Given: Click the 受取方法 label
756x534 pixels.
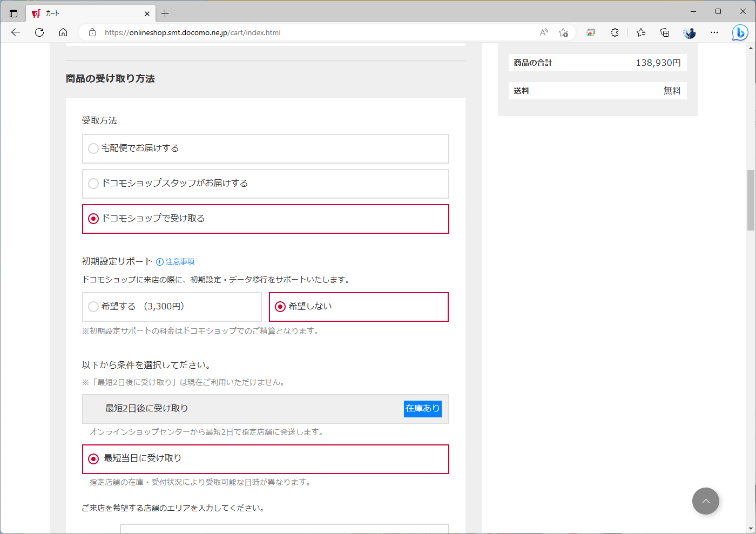Looking at the screenshot, I should [x=99, y=120].
